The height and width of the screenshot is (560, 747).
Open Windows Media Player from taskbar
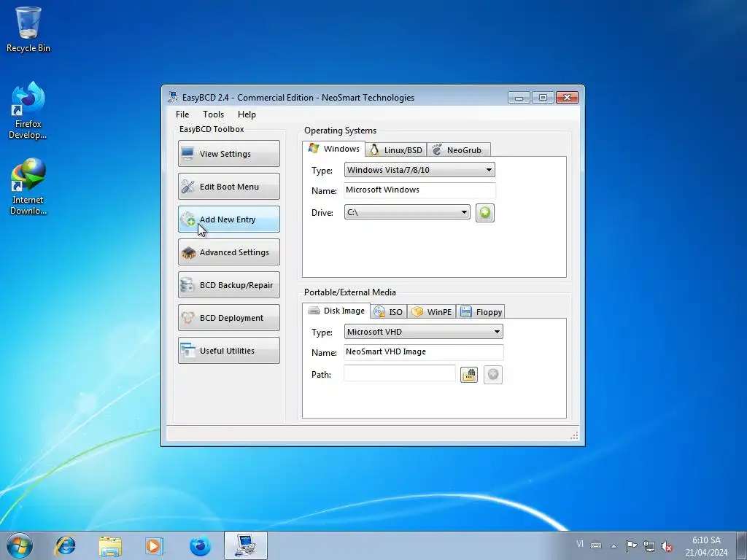coord(155,545)
